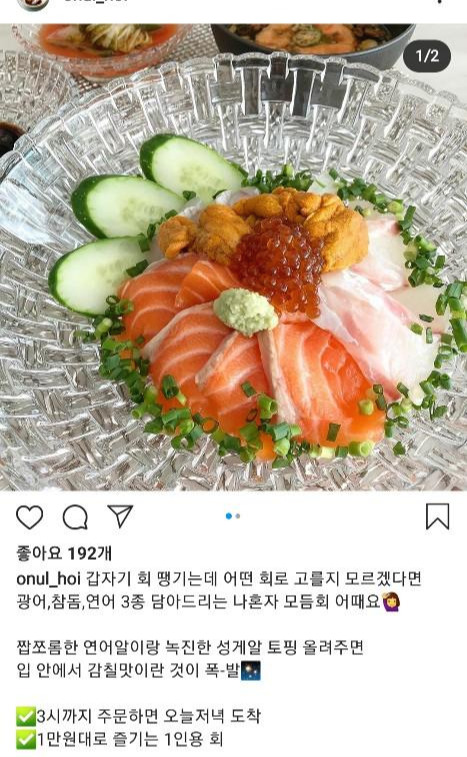Tap the 1/2 image counter badge

(427, 56)
